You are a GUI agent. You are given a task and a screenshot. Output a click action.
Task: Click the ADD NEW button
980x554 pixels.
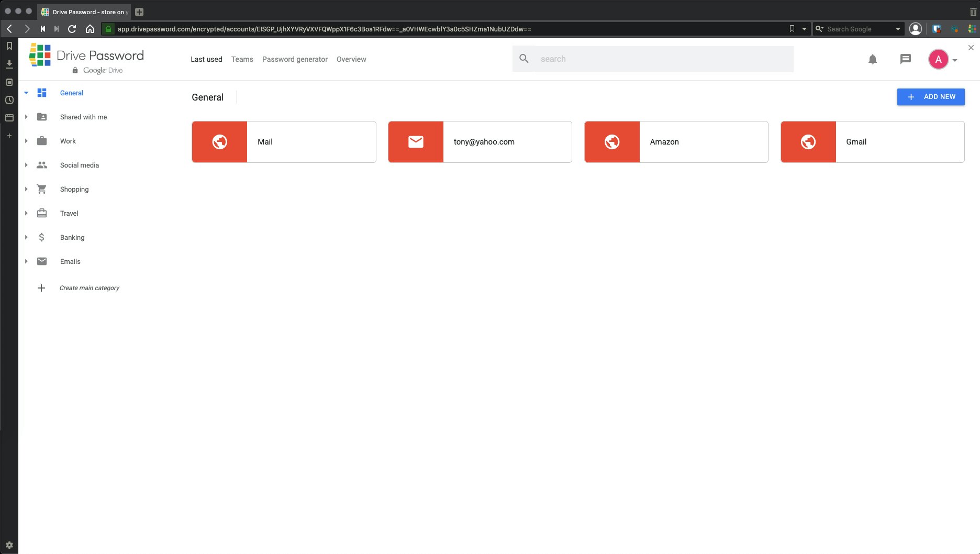(x=931, y=97)
